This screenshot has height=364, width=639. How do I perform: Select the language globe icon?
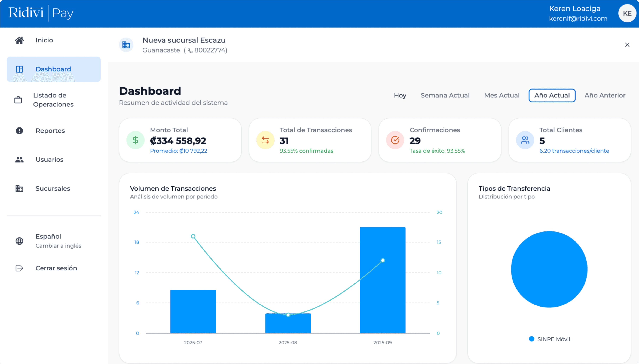pyautogui.click(x=19, y=241)
